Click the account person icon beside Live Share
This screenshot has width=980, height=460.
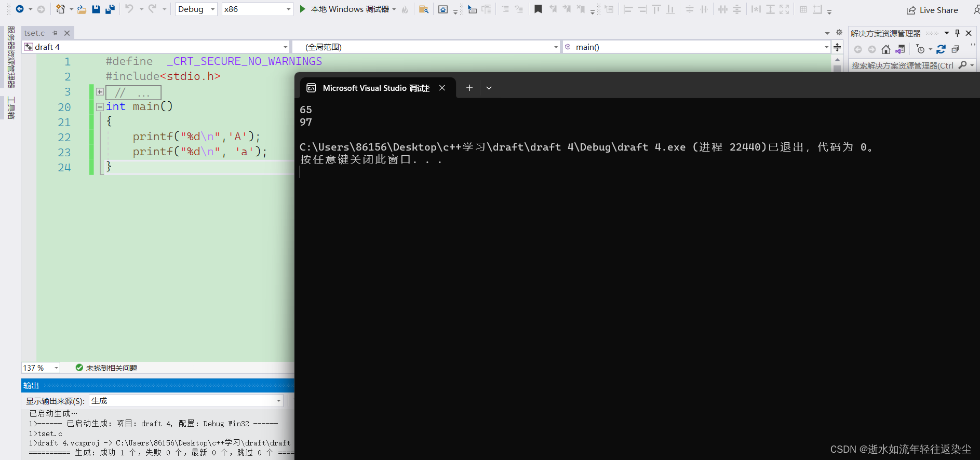click(x=976, y=10)
